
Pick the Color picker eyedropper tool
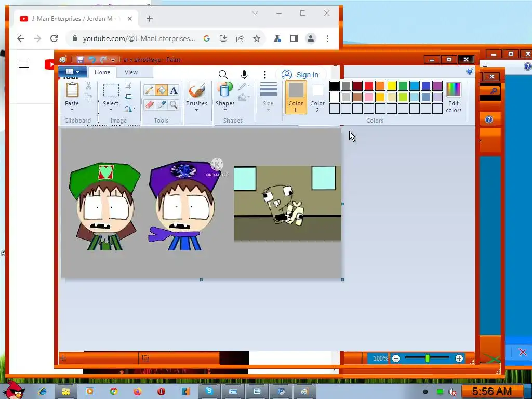click(162, 104)
